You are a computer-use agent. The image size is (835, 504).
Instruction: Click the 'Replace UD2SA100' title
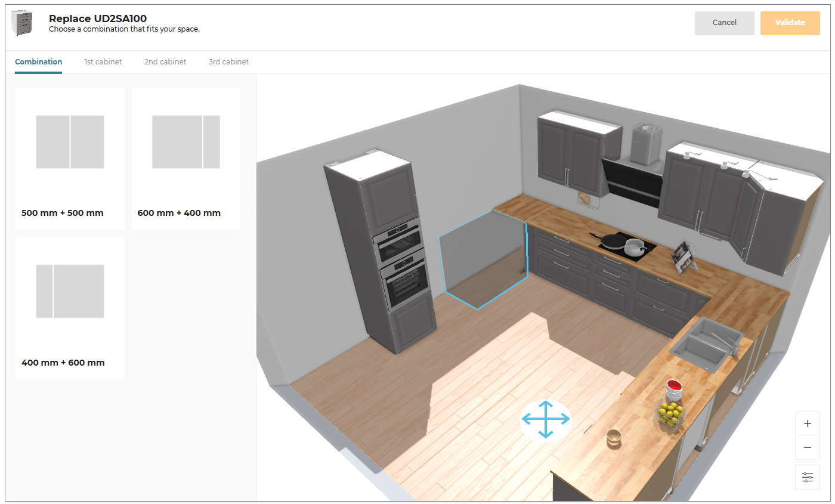coord(98,18)
